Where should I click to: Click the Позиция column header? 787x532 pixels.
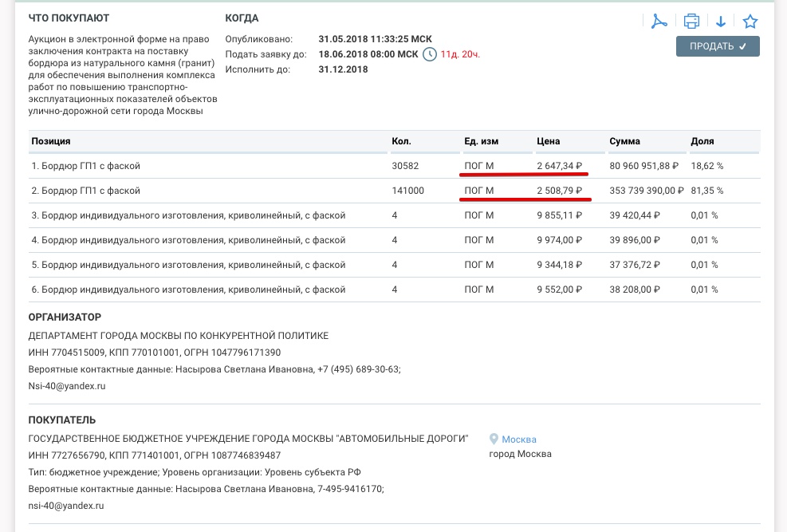(x=51, y=141)
